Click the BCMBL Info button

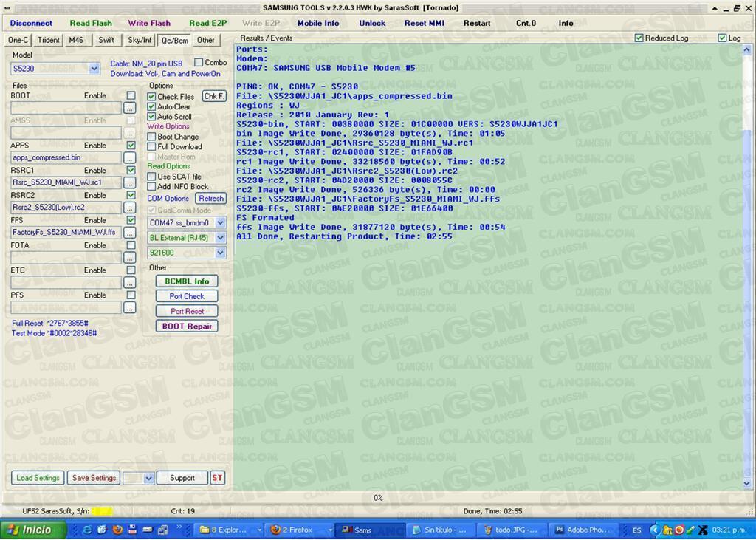187,281
